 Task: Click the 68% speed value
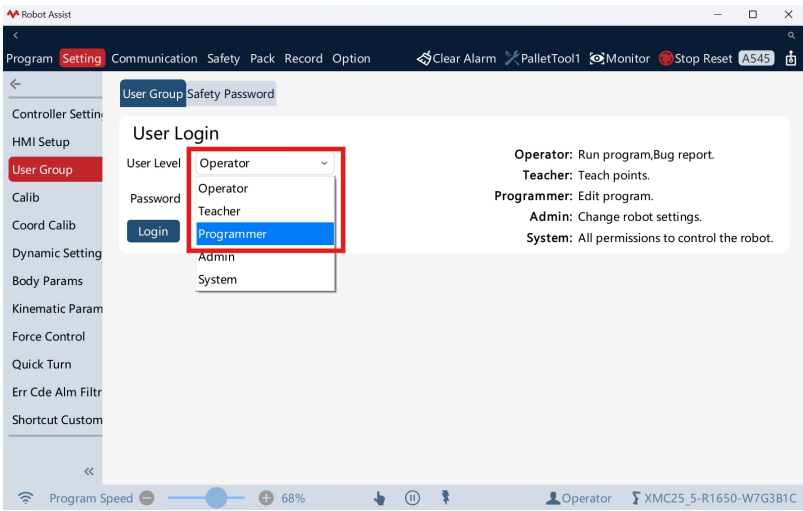click(x=293, y=498)
